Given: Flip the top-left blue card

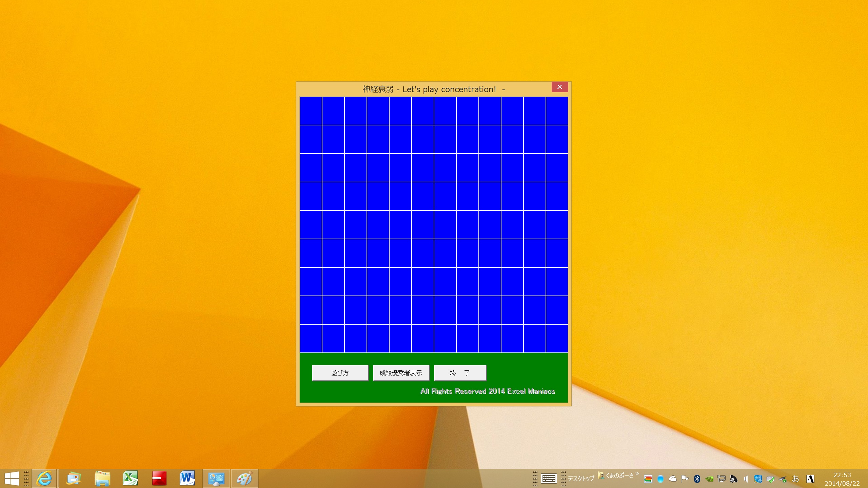Looking at the screenshot, I should (x=311, y=111).
